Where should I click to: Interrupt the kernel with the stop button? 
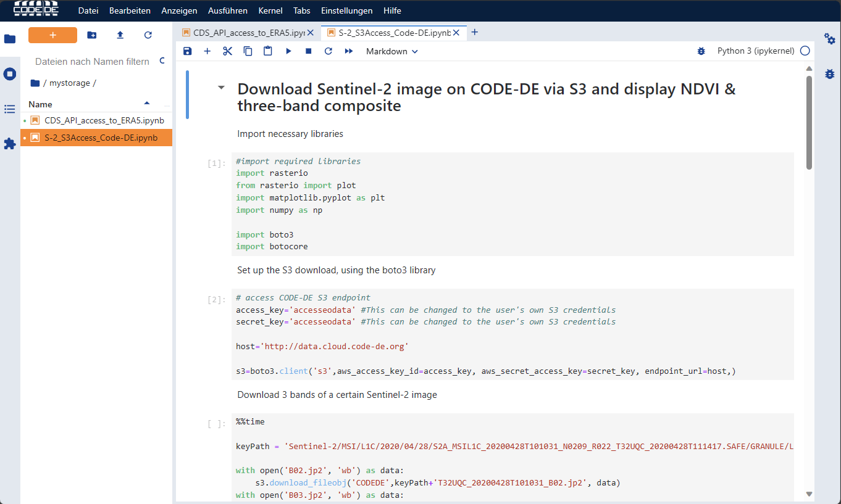[x=308, y=51]
